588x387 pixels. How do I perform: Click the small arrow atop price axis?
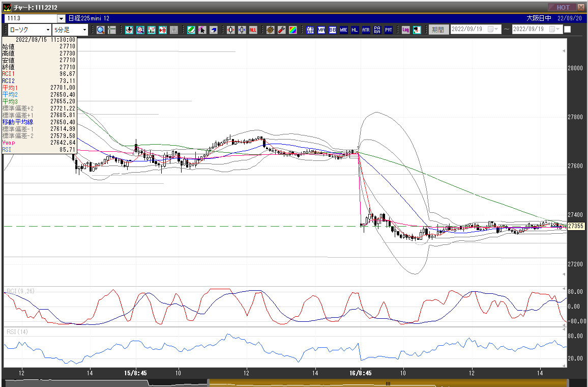pos(564,51)
